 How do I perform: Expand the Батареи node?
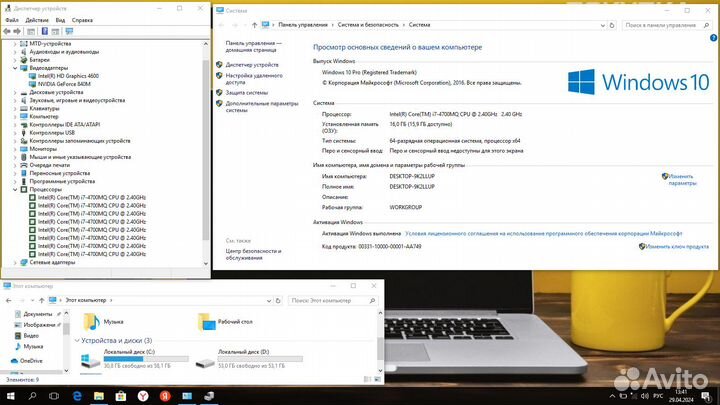(x=15, y=60)
